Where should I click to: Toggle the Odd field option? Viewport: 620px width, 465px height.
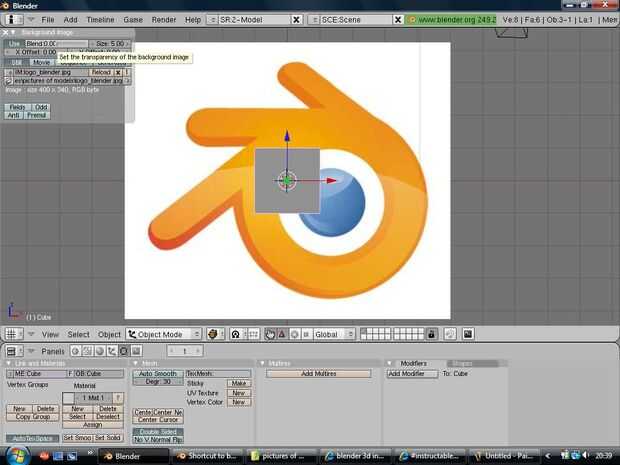(41, 107)
